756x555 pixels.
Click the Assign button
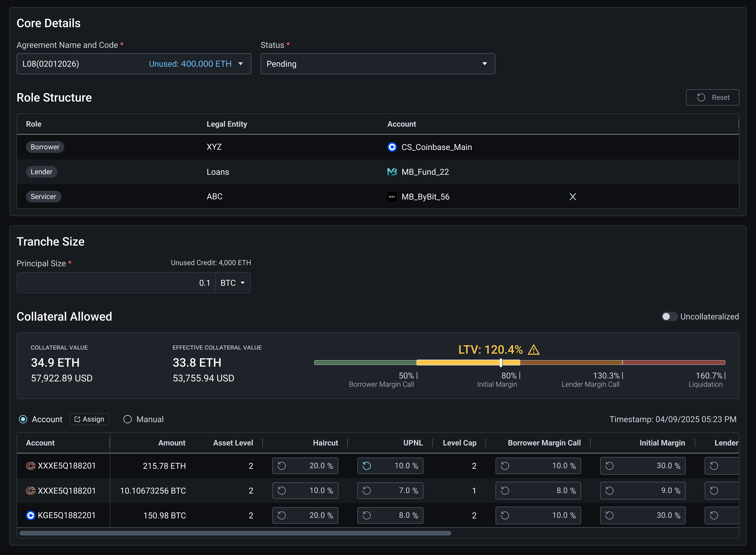tap(89, 419)
